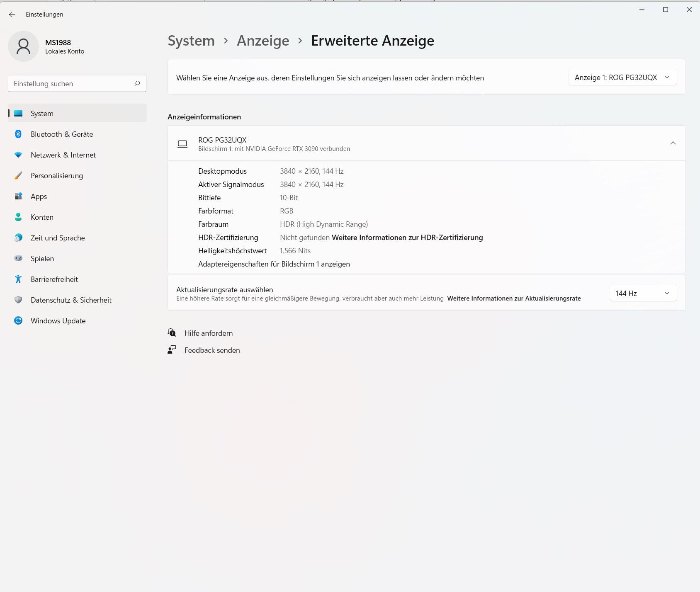The width and height of the screenshot is (700, 592).
Task: Open Personalisierung settings
Action: click(78, 175)
